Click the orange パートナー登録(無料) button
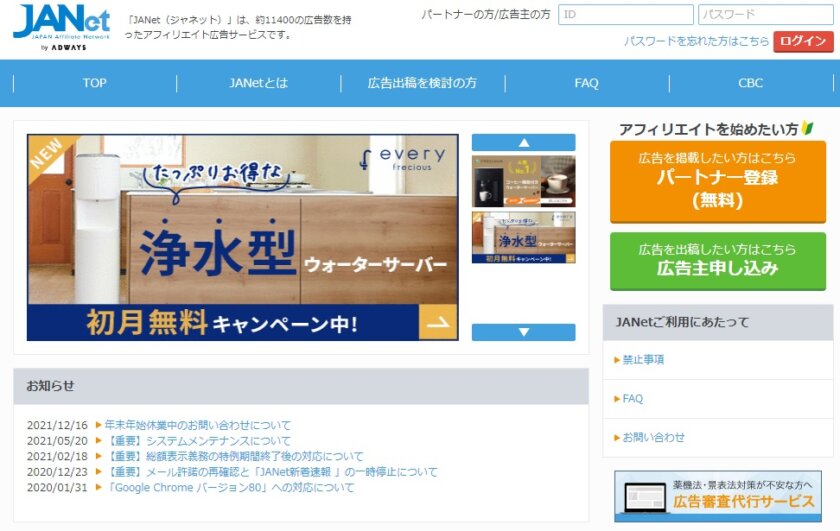This screenshot has width=840, height=531. click(x=718, y=182)
